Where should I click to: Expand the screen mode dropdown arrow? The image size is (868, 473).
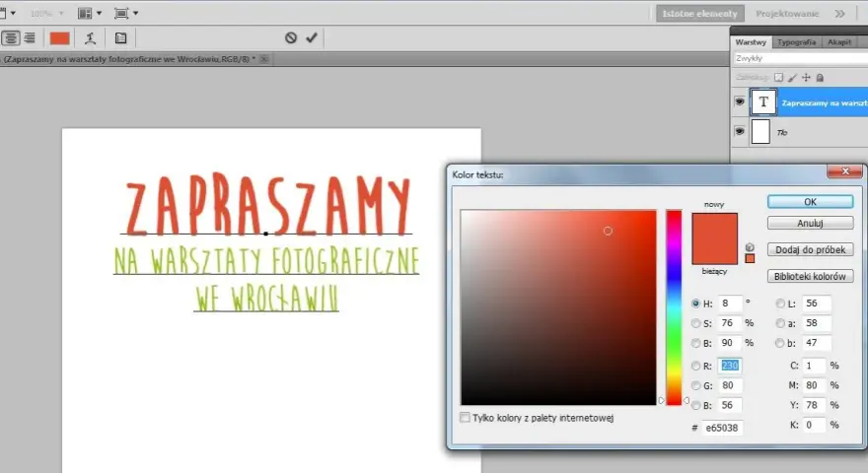click(x=136, y=13)
